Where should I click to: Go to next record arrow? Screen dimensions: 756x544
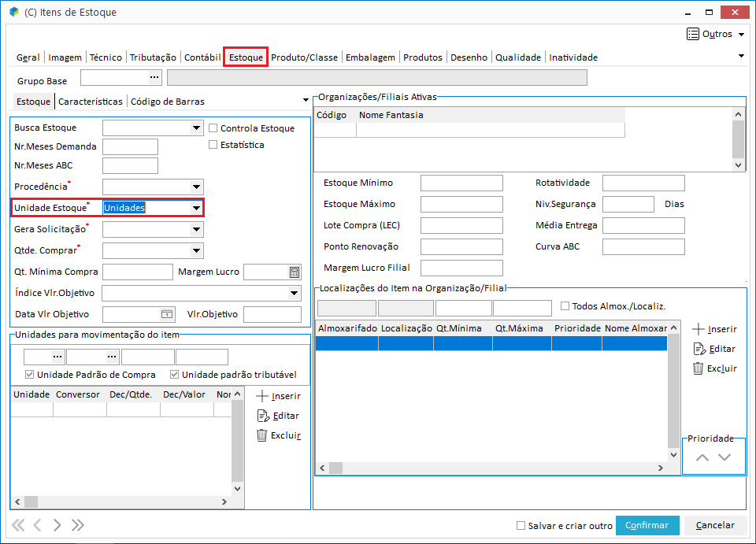pyautogui.click(x=57, y=525)
